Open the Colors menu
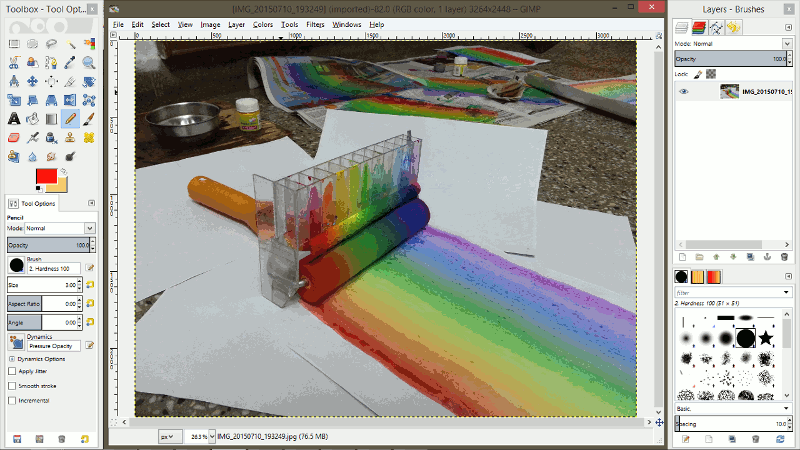 point(263,24)
